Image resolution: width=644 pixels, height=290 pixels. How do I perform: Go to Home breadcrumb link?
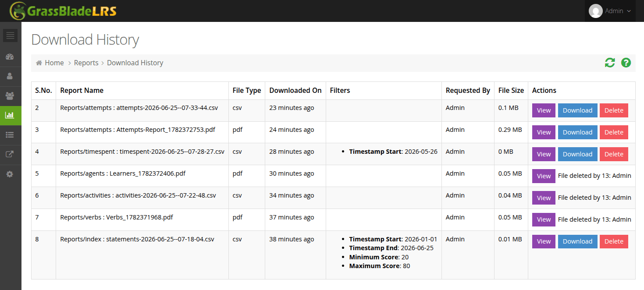(54, 63)
